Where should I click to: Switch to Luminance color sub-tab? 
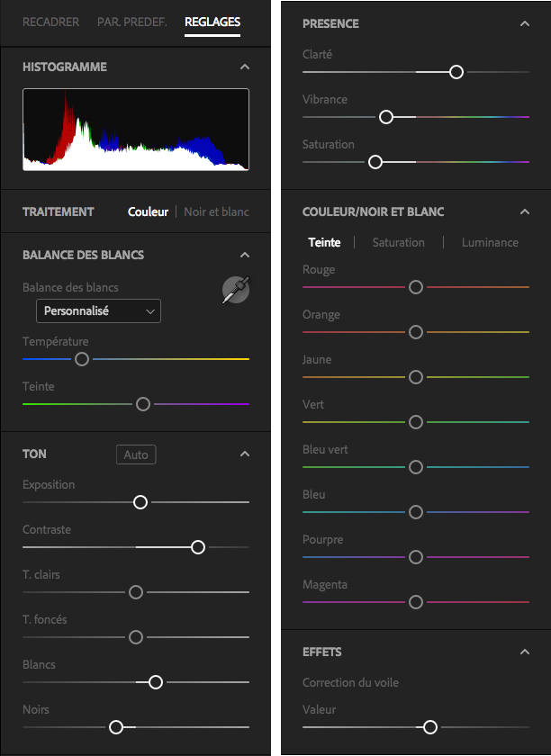coord(490,242)
